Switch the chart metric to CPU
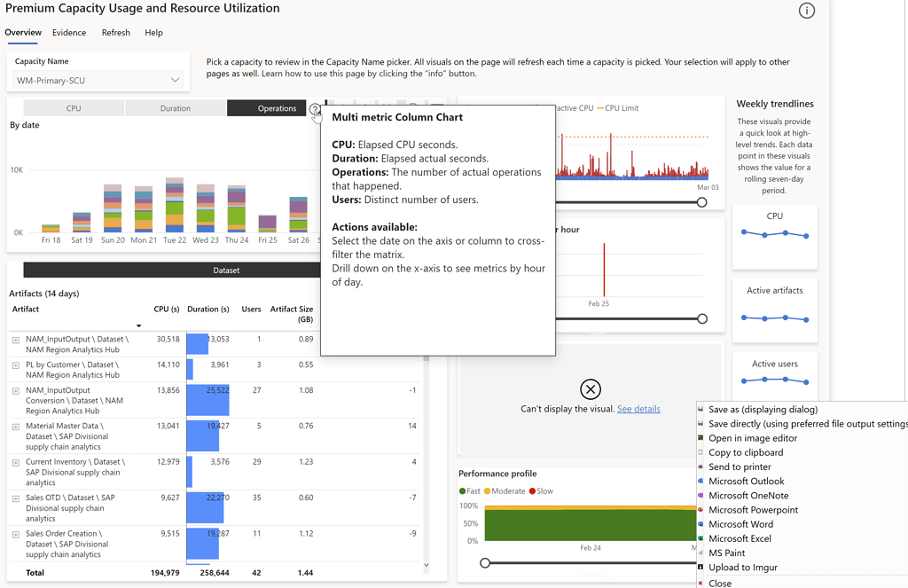908x588 pixels. (x=74, y=106)
